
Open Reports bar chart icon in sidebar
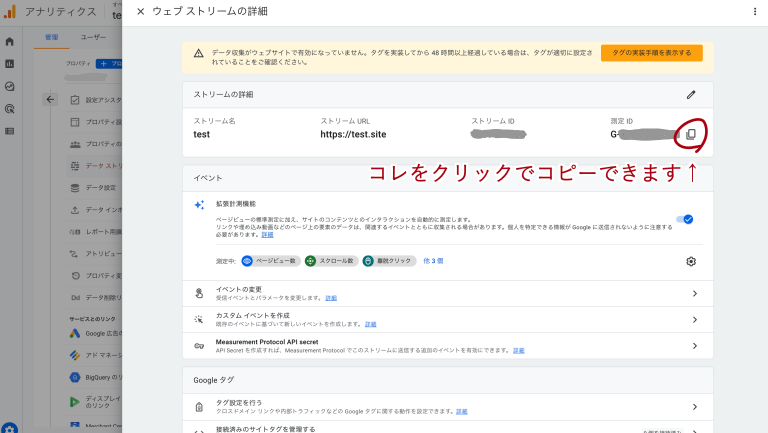(x=9, y=64)
